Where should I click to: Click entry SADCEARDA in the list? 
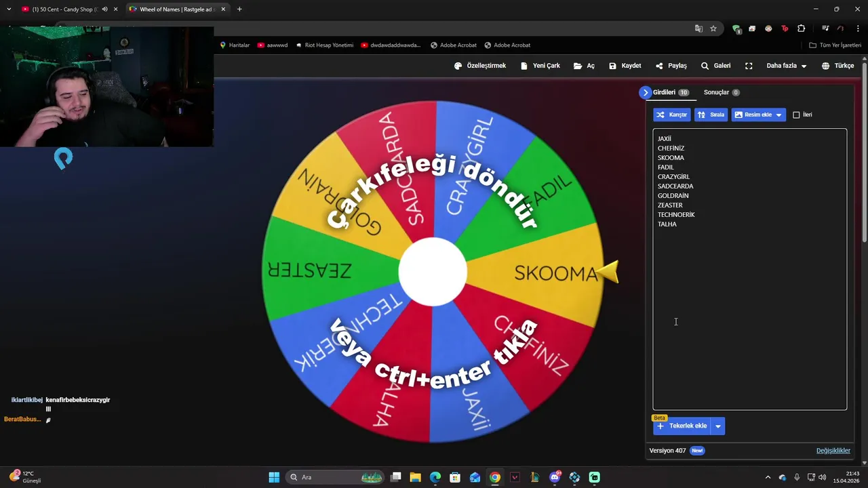[x=675, y=186]
